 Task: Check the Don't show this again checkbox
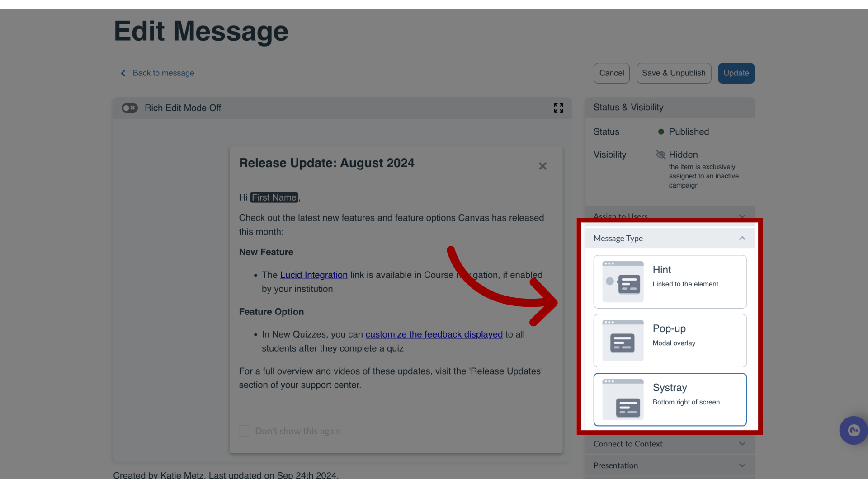tap(244, 430)
